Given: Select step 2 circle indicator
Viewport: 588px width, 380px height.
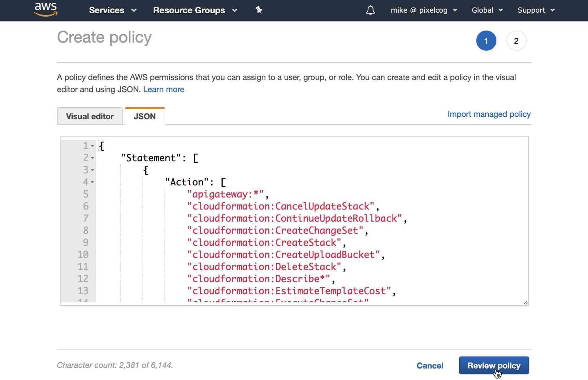Looking at the screenshot, I should [516, 41].
